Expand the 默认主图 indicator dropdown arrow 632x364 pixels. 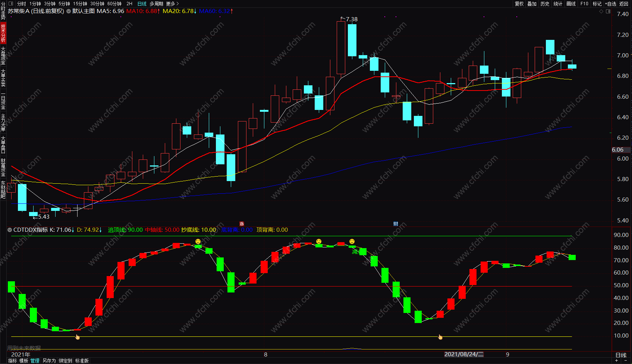coord(69,11)
